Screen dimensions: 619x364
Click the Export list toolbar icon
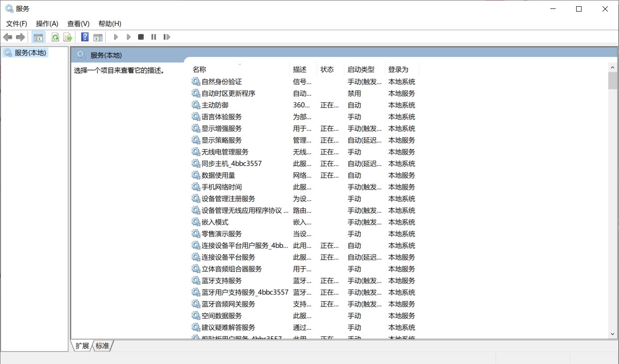pos(68,37)
